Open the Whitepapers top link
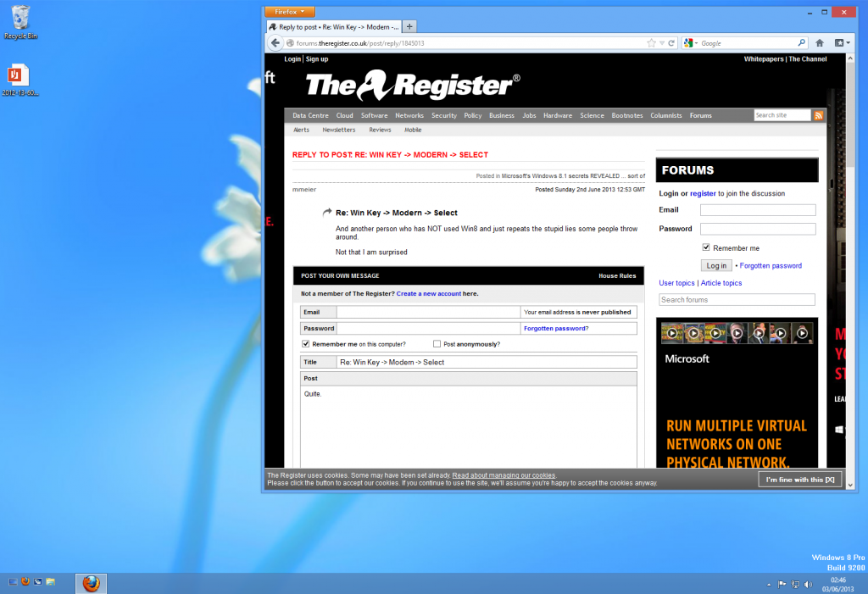868x594 pixels. [764, 58]
